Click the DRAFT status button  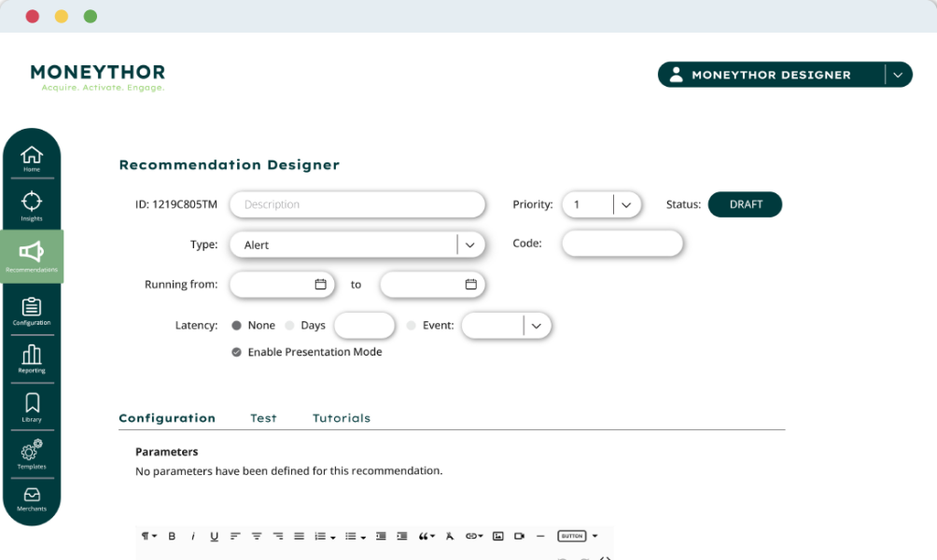pos(745,204)
